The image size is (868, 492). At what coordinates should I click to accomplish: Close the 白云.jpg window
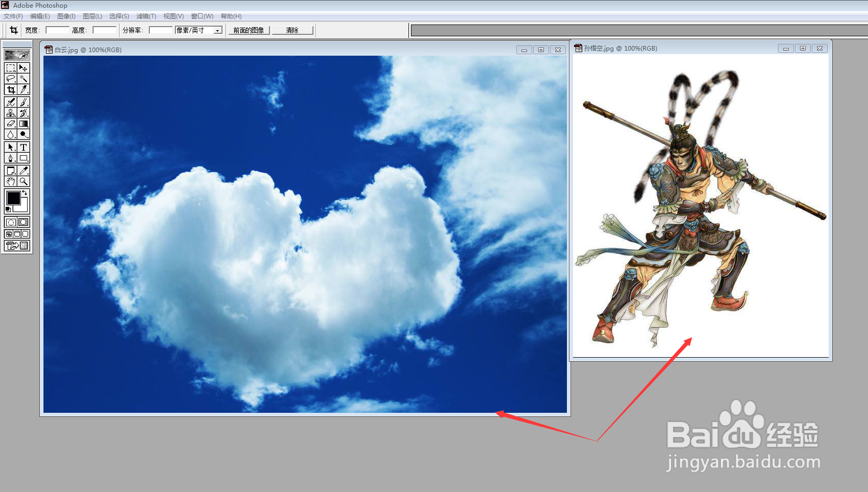(558, 50)
